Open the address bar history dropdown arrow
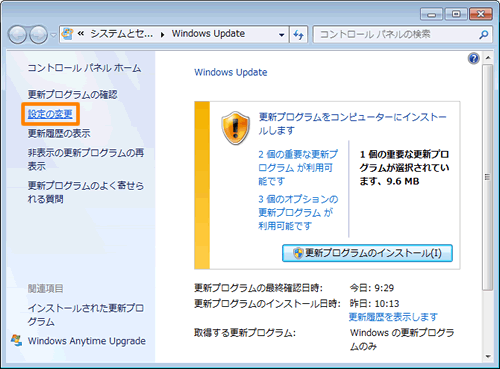The image size is (500, 369). 282,34
